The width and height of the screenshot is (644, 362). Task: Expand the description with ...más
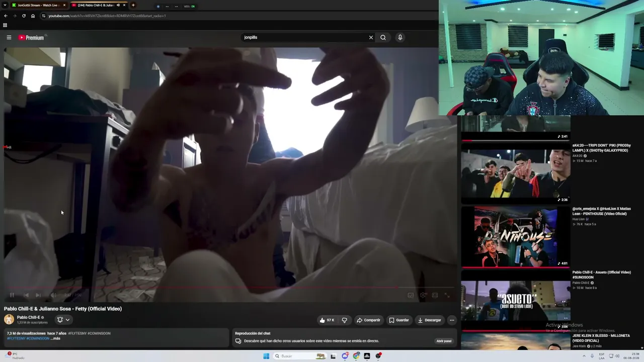(x=55, y=338)
